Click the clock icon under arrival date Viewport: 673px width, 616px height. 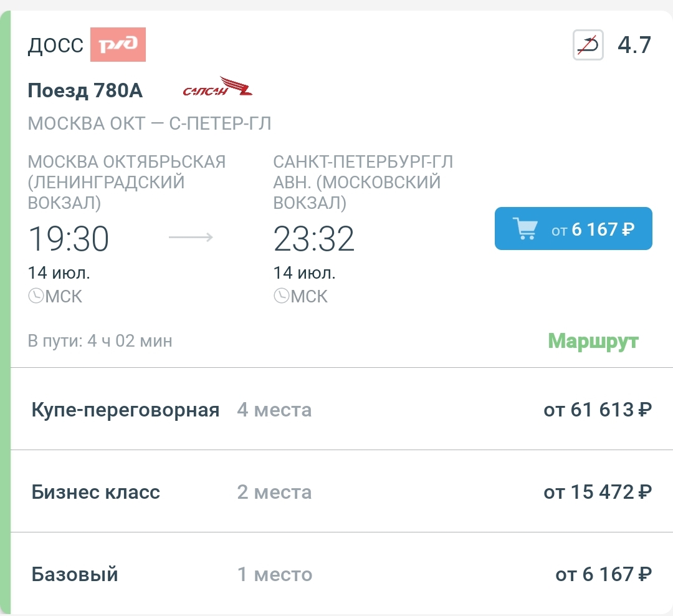click(281, 296)
